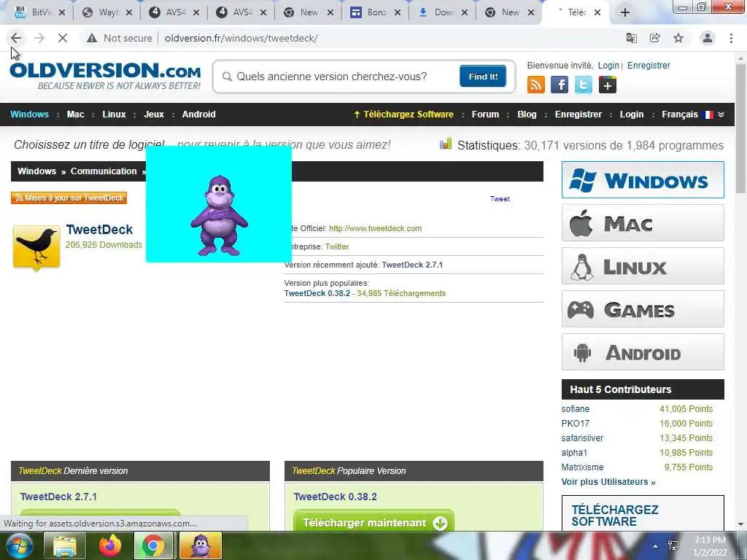Click Mises à jour sur TweetDeck button
The width and height of the screenshot is (747, 560).
(x=69, y=198)
